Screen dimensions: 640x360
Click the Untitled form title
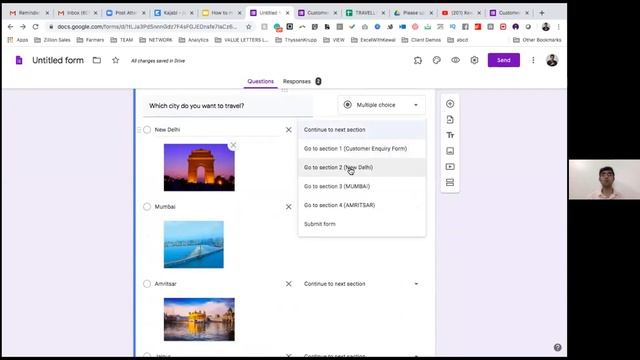click(x=58, y=60)
